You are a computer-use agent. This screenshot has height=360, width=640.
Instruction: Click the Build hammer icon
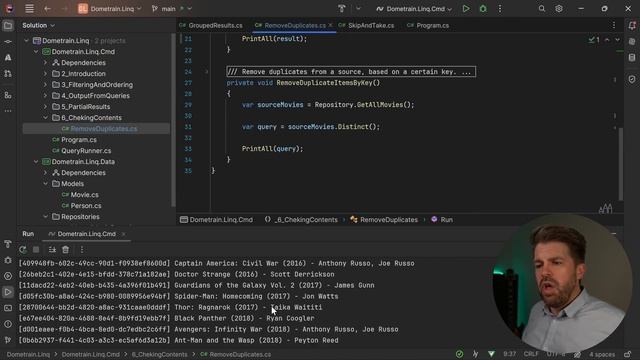point(342,9)
